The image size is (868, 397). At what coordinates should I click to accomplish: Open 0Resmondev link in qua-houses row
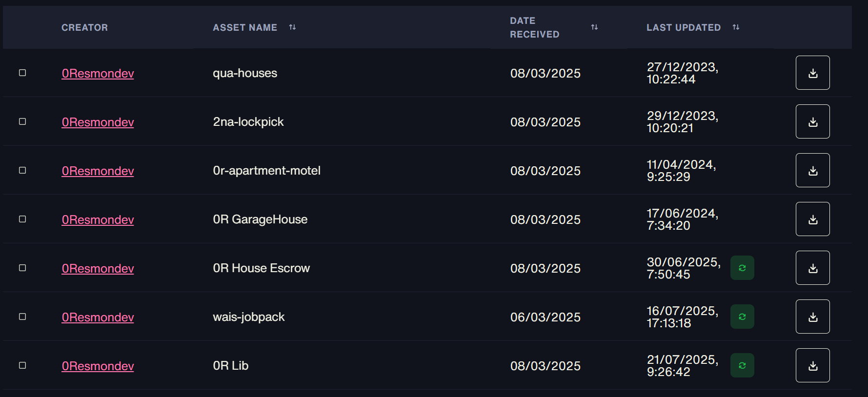[x=98, y=73]
